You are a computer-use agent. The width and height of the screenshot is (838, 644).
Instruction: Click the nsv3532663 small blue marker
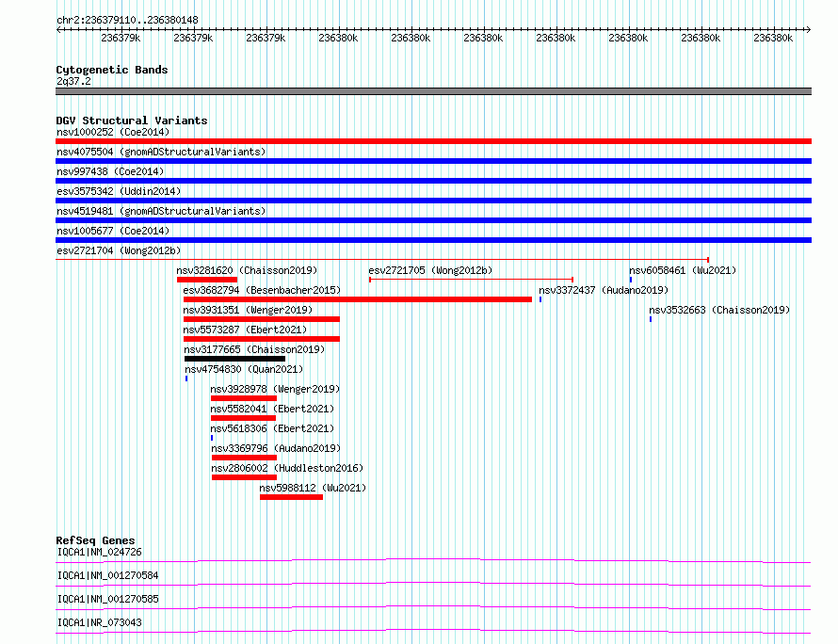651,319
